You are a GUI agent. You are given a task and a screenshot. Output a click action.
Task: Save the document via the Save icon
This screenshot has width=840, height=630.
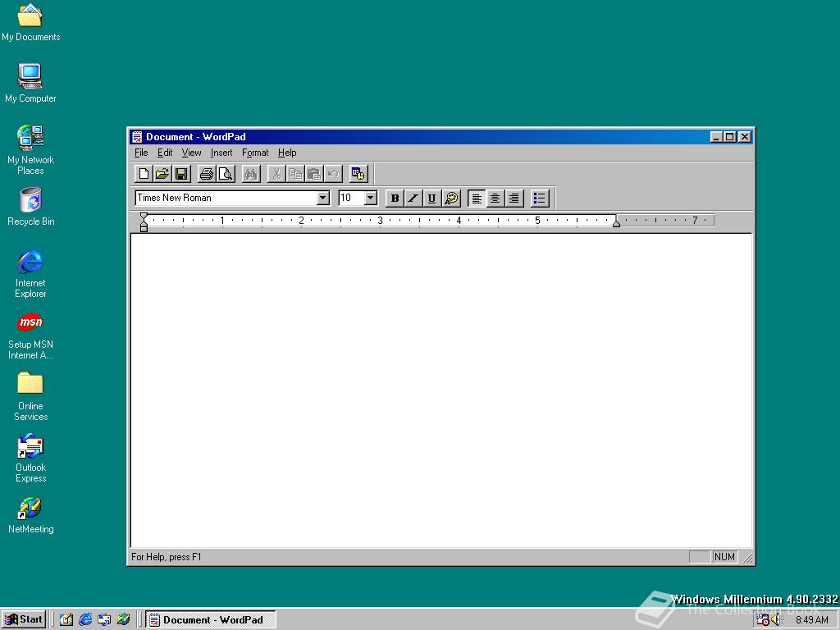[x=181, y=173]
